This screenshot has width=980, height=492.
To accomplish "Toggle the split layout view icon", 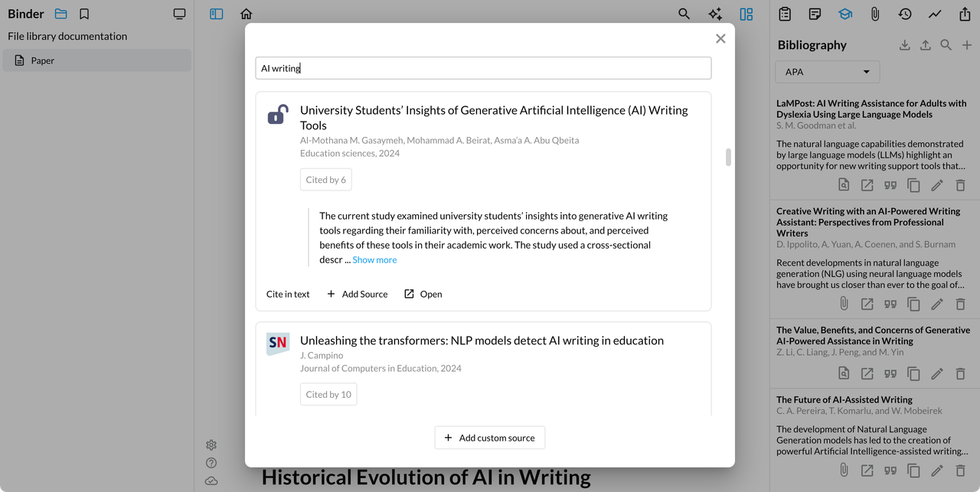I will pyautogui.click(x=746, y=14).
